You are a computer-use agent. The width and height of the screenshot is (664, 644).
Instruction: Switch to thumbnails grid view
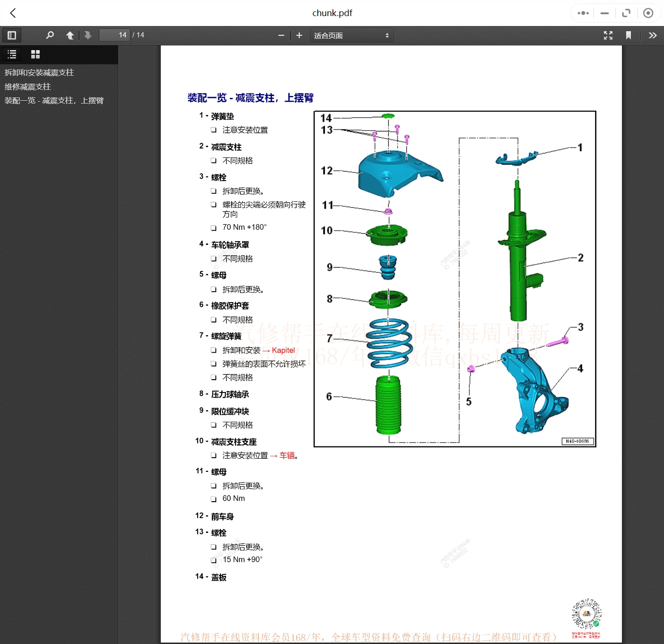[x=35, y=54]
